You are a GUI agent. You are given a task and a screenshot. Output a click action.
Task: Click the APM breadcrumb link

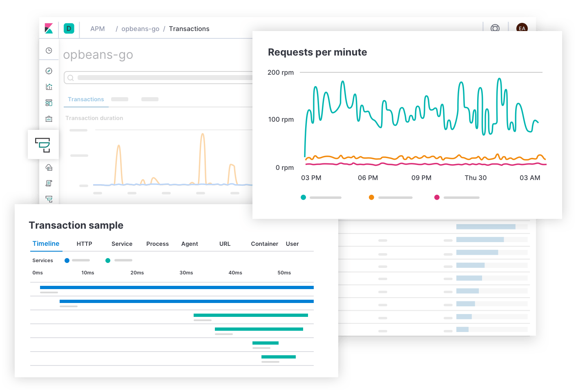tap(97, 29)
